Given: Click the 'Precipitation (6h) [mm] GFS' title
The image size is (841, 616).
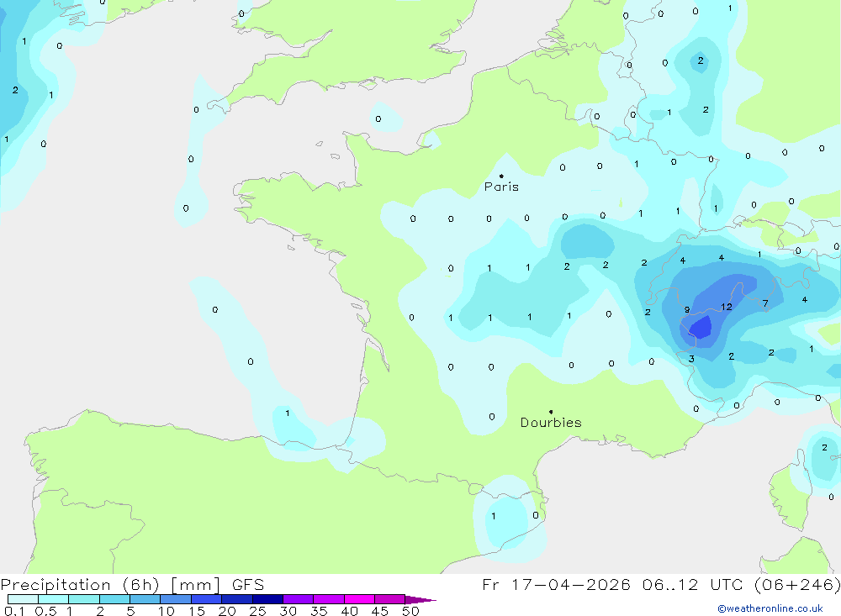Looking at the screenshot, I should click(x=133, y=584).
